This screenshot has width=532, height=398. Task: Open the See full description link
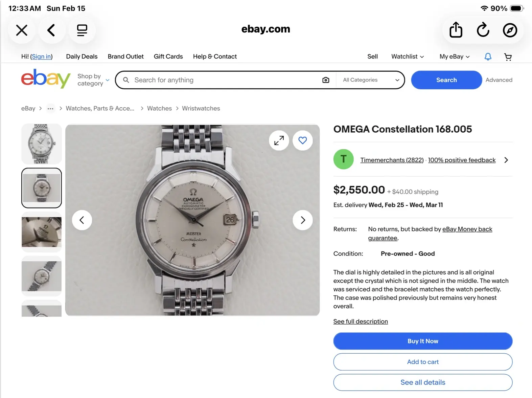[x=361, y=322]
